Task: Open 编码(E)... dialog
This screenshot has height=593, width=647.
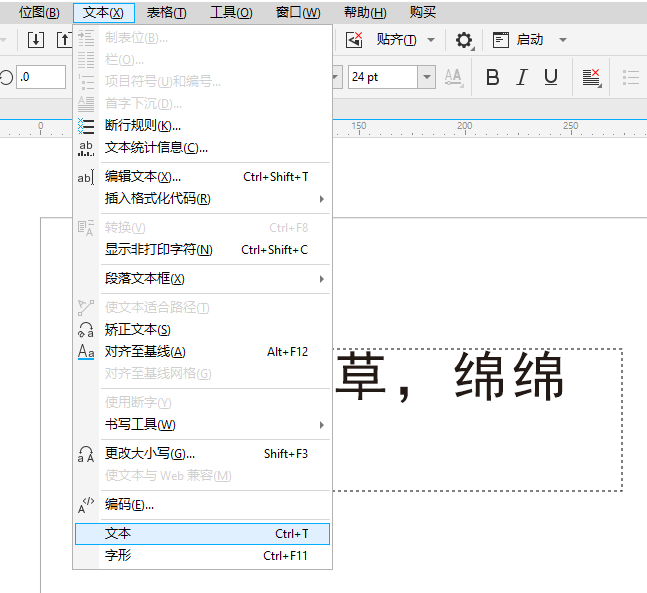Action: 203,505
